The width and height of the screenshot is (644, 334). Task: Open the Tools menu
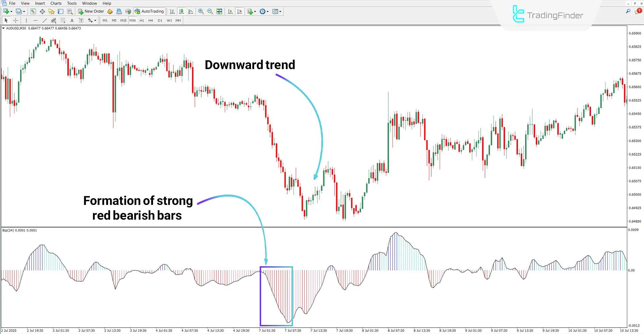point(71,3)
